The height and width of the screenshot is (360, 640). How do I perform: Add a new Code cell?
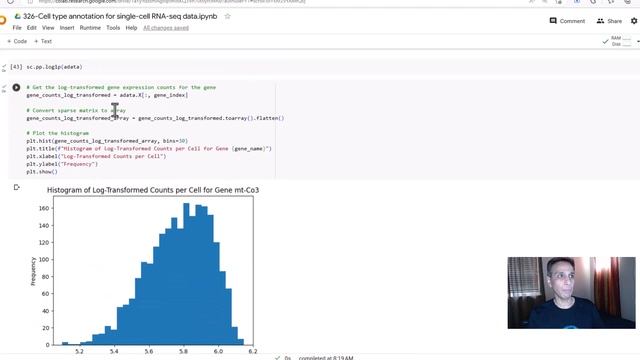pyautogui.click(x=17, y=41)
